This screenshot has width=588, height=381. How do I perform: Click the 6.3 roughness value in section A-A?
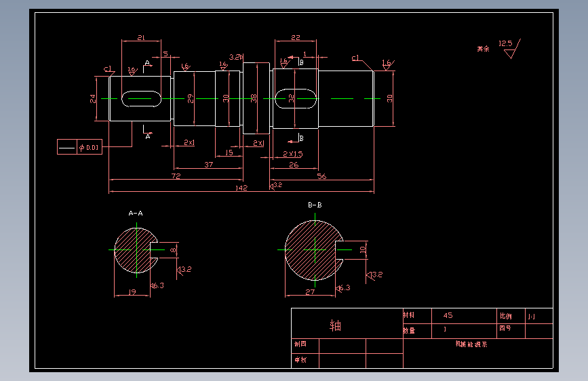[157, 285]
